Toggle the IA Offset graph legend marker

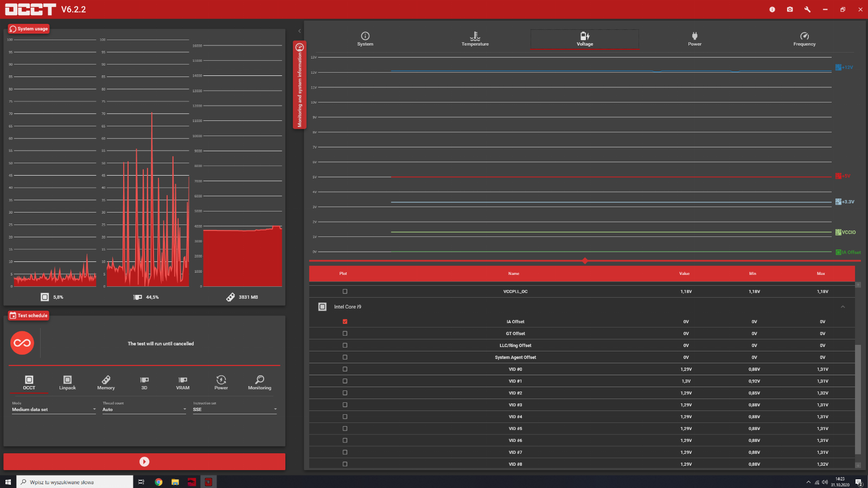click(x=838, y=252)
